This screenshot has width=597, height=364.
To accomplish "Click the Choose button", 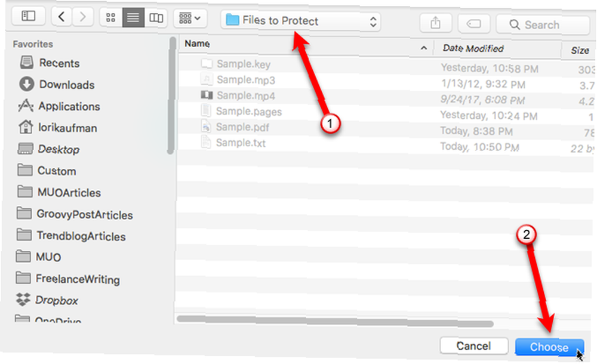I will (549, 347).
